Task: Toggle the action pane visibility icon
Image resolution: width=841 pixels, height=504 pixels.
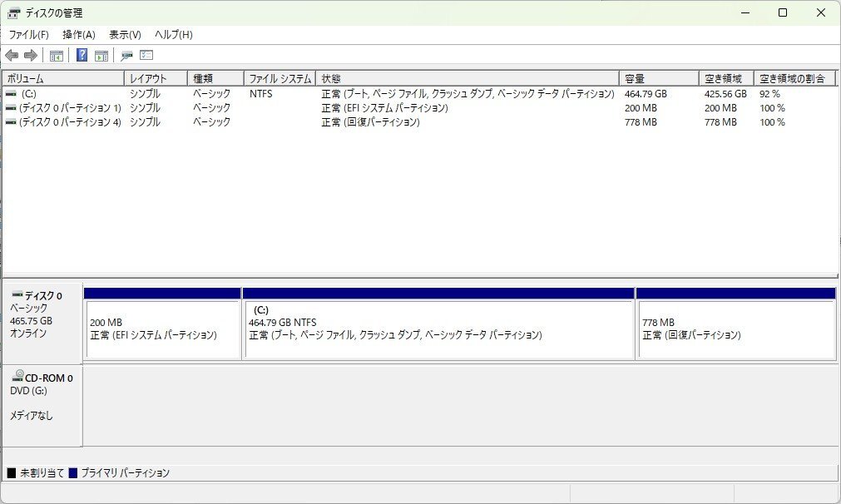Action: (x=101, y=55)
